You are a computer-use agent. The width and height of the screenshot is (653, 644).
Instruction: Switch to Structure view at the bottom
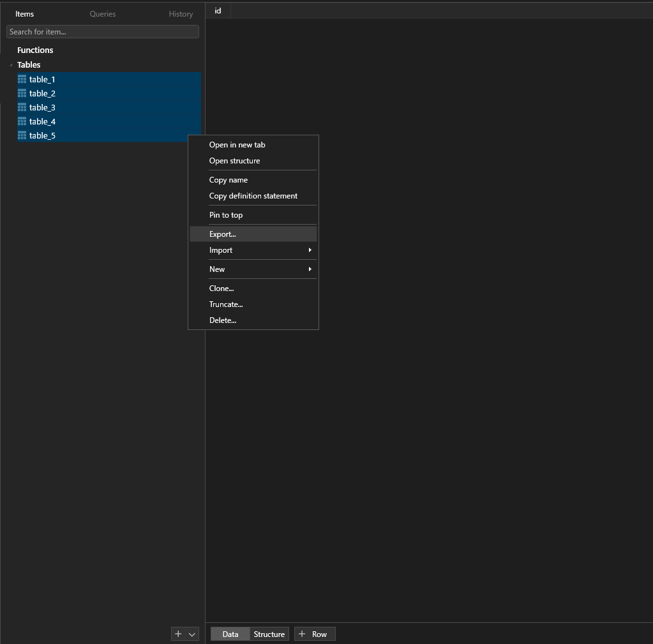coord(269,634)
